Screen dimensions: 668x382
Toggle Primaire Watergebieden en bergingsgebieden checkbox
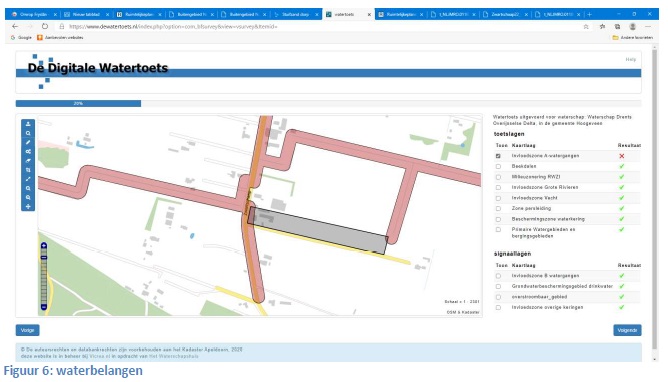tap(498, 230)
